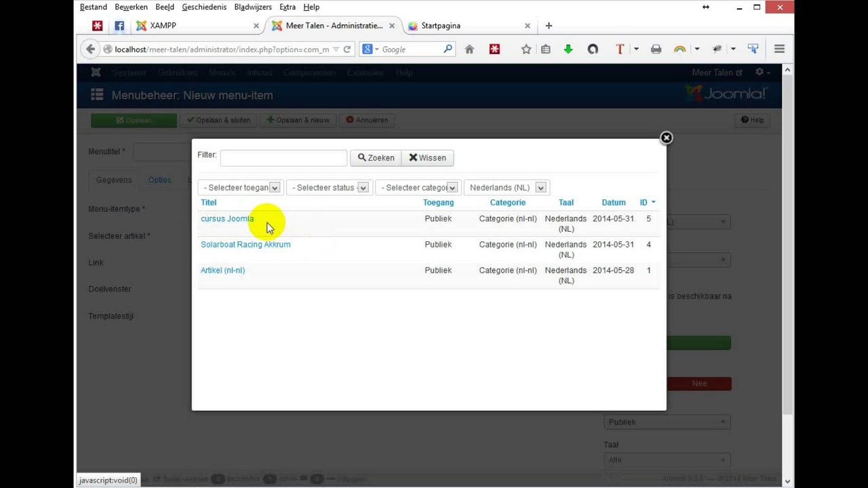Focus the browser address bar
Screen dimensions: 868x488
click(221, 49)
